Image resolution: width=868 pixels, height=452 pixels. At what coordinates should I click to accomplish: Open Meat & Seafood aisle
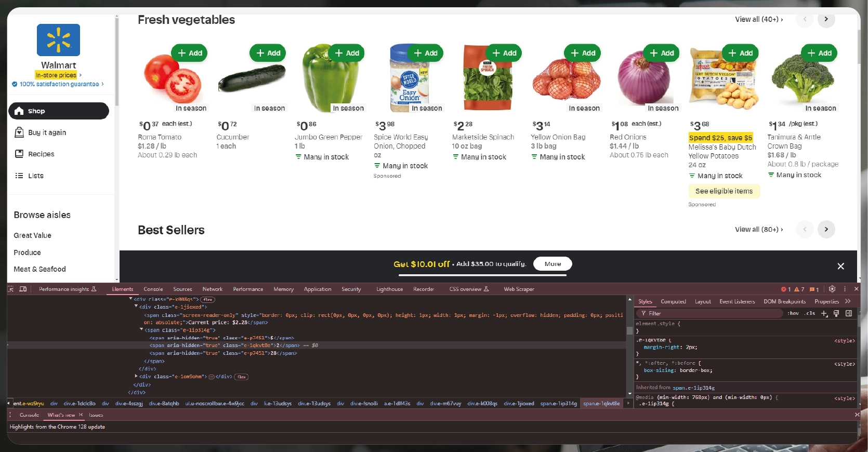pos(40,269)
